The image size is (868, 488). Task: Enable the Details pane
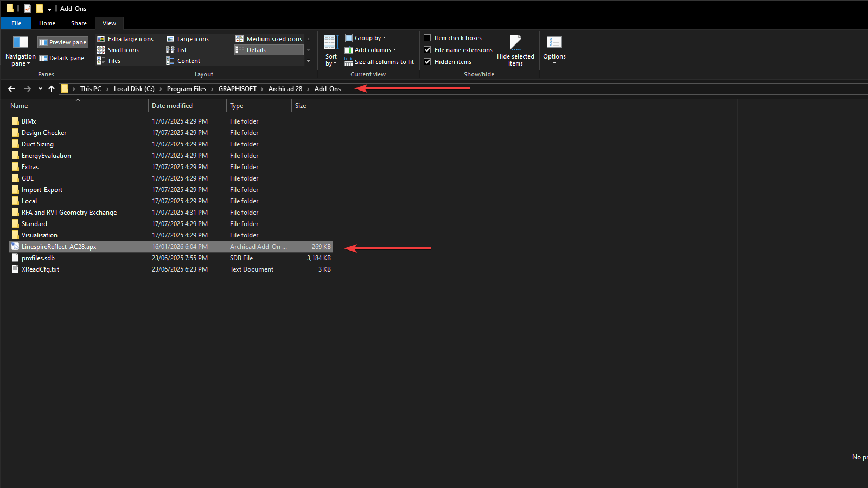point(62,58)
